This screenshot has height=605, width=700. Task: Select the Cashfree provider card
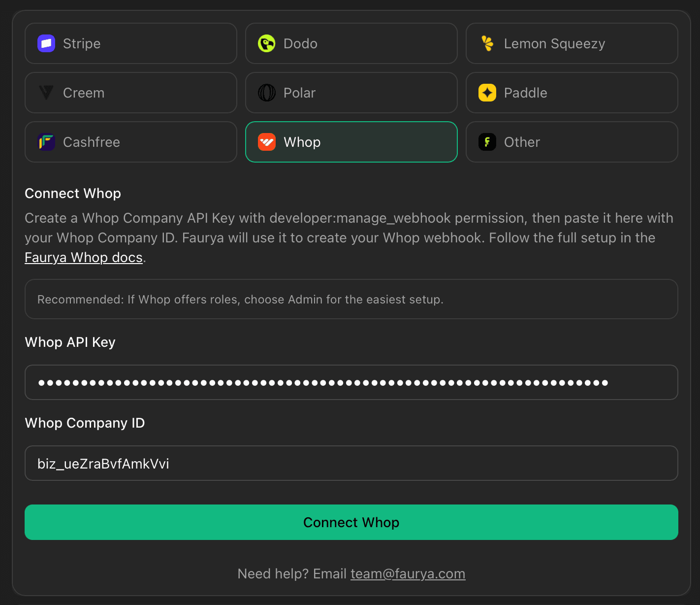coord(131,142)
